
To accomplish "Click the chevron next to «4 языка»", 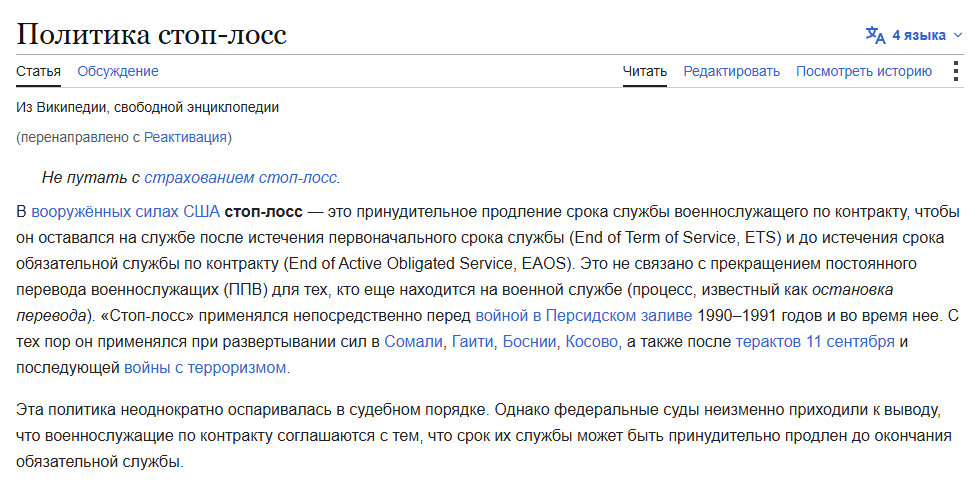I will 958,36.
